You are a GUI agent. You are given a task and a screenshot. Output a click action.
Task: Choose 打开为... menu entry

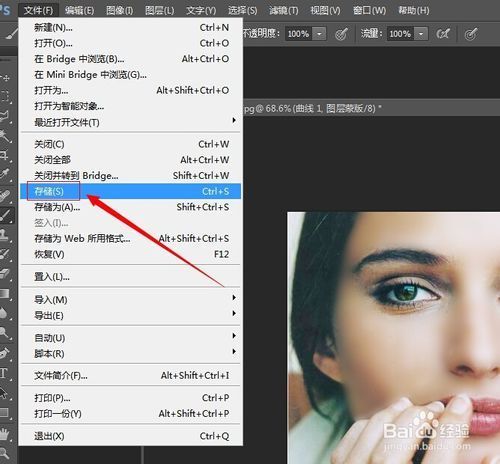[131, 90]
